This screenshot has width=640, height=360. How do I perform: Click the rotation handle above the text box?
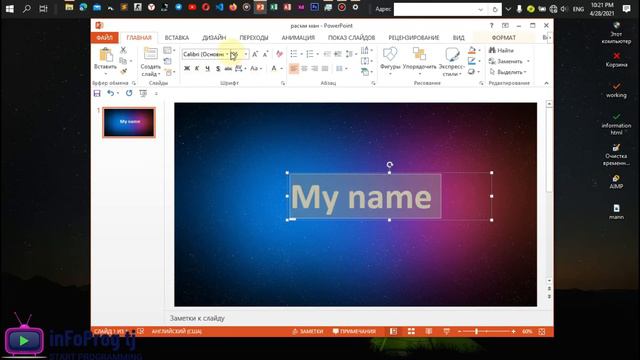click(390, 164)
